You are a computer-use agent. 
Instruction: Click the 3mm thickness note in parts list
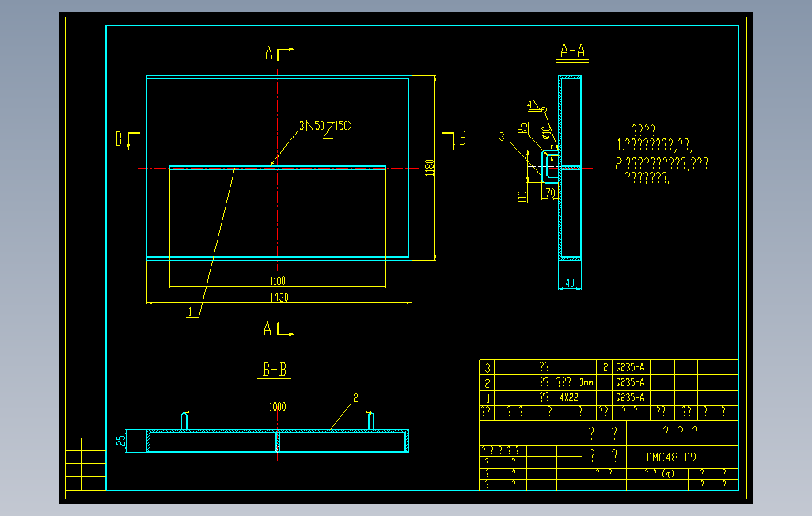coord(586,383)
